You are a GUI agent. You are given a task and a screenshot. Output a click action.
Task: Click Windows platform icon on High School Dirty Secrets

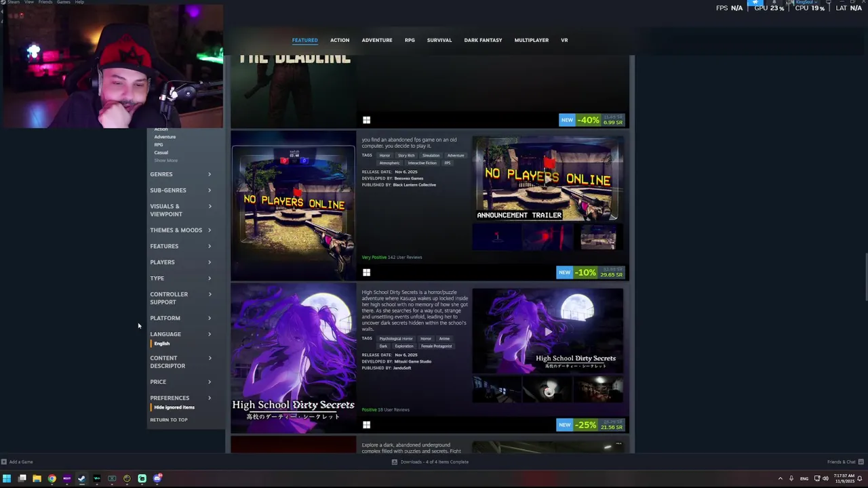(x=366, y=425)
